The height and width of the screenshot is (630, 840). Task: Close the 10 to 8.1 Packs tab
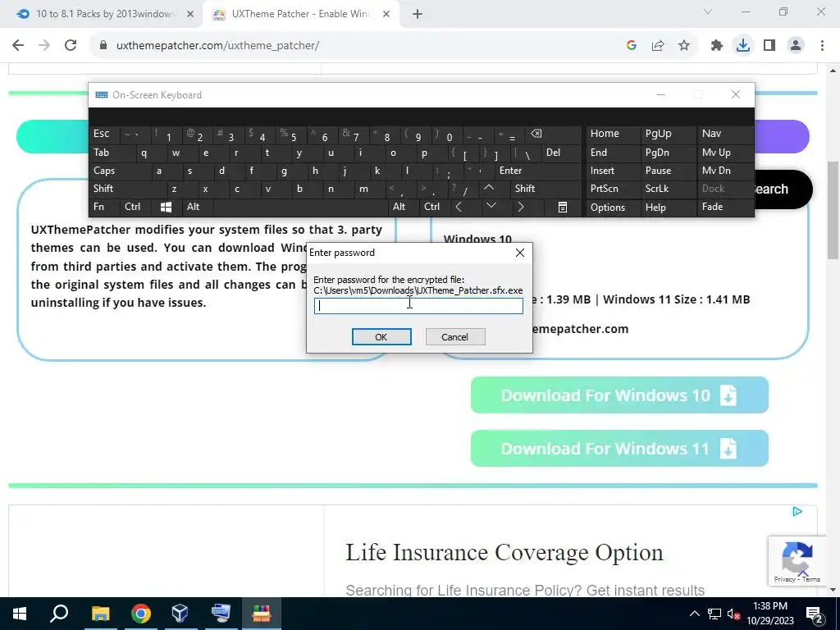pos(190,14)
